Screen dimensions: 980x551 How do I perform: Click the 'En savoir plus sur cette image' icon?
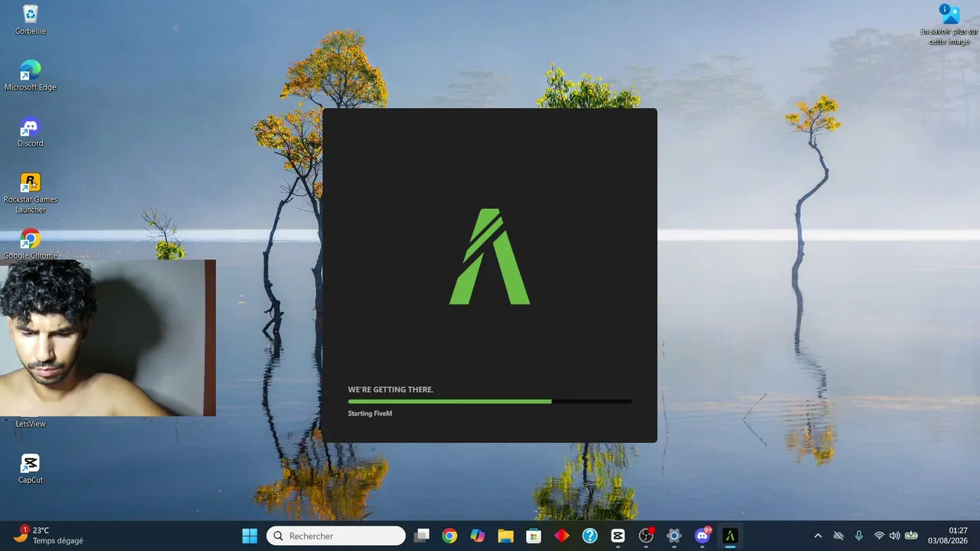coord(949,24)
